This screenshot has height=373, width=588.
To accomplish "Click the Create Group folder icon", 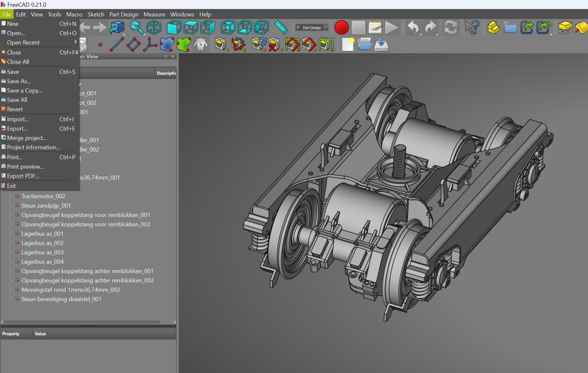I will [x=510, y=28].
